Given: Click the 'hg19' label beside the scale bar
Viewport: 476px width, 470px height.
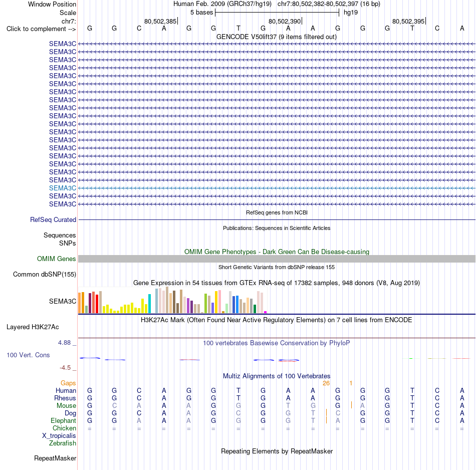Looking at the screenshot, I should (x=351, y=13).
